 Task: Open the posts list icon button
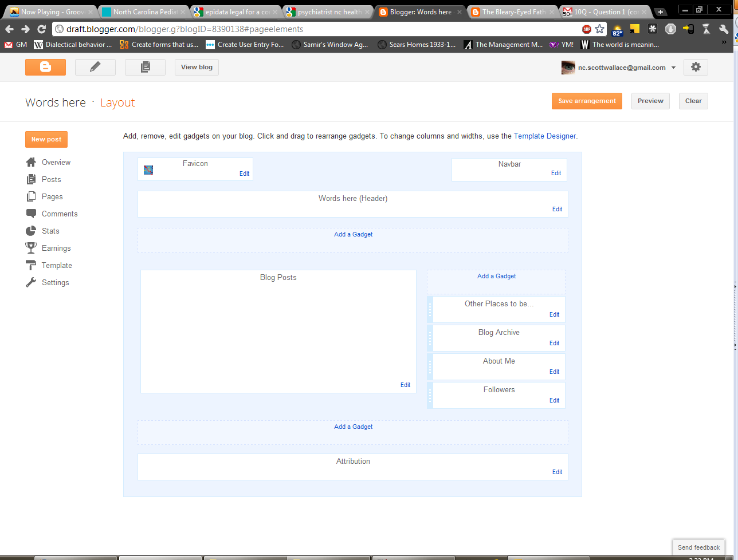pyautogui.click(x=145, y=67)
